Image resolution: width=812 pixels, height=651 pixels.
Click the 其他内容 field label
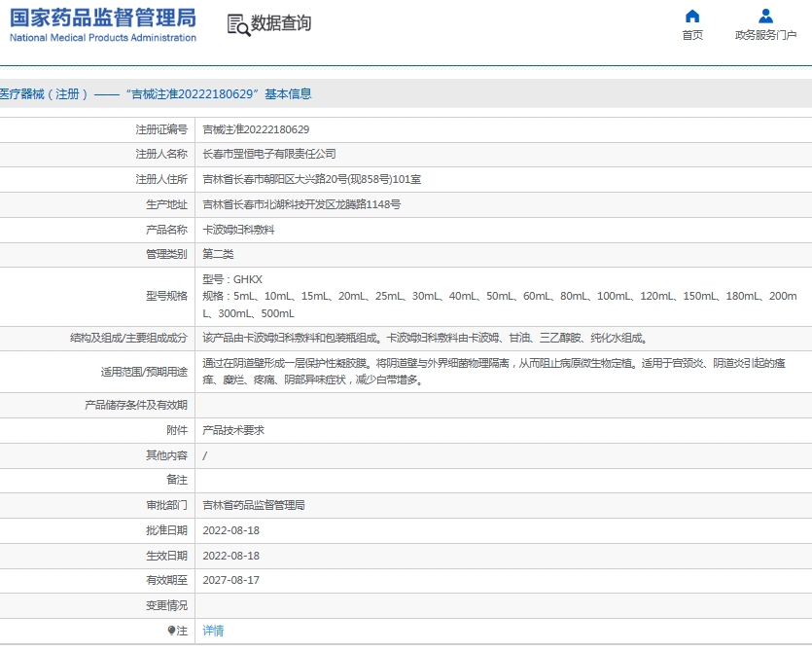tap(166, 455)
